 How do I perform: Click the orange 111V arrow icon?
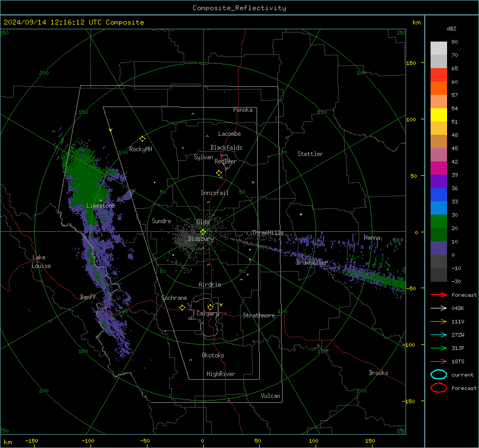point(439,321)
